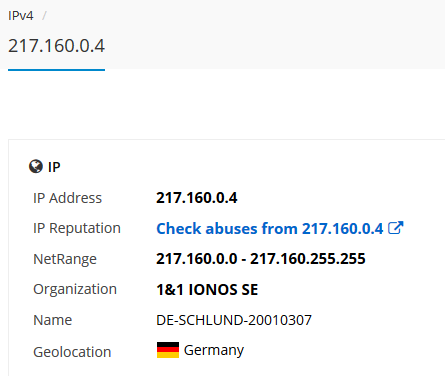Click the Name field label
This screenshot has height=376, width=445.
(x=53, y=320)
